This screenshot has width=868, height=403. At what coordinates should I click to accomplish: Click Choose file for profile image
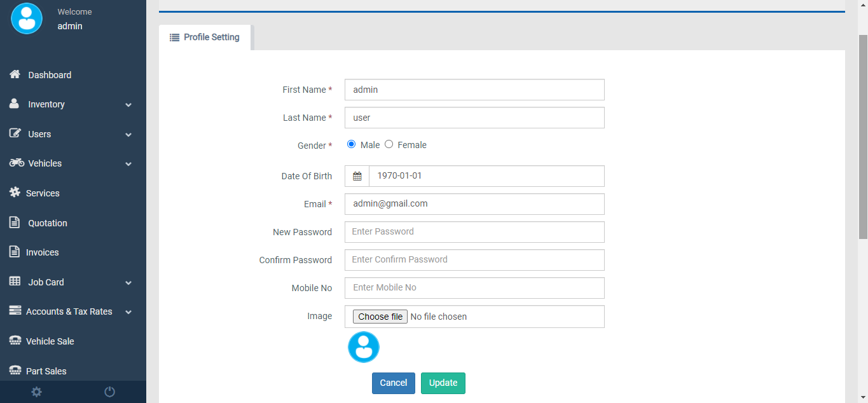pos(380,316)
